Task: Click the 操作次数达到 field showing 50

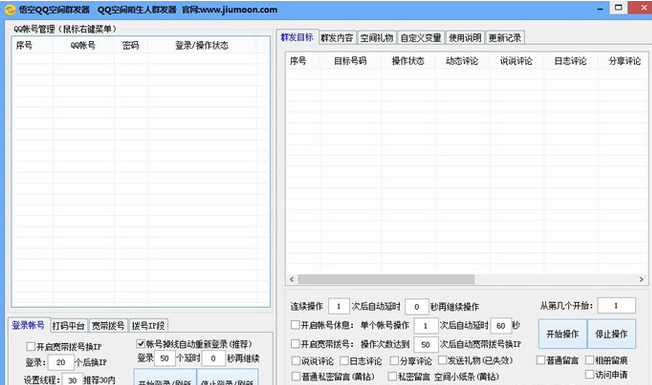Action: [x=425, y=345]
